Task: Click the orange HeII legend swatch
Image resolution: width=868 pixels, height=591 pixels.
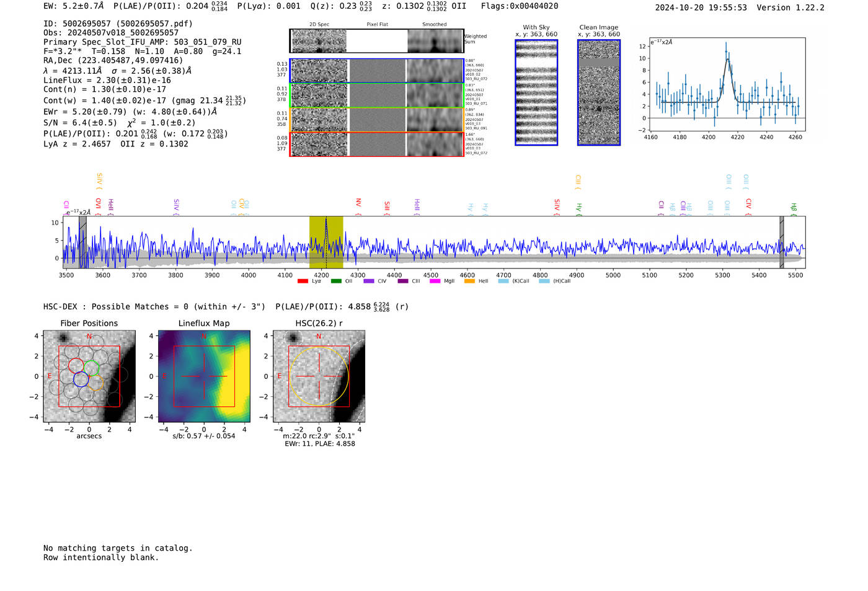Action: pos(469,282)
